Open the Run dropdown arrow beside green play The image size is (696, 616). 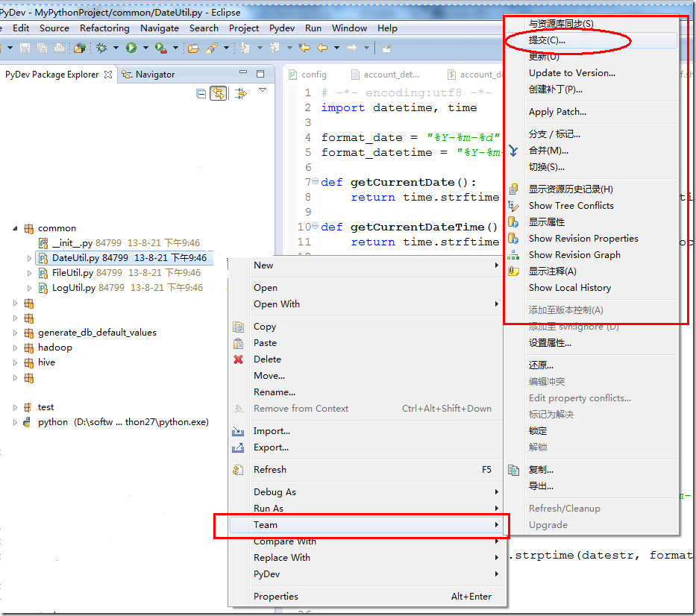[x=145, y=48]
